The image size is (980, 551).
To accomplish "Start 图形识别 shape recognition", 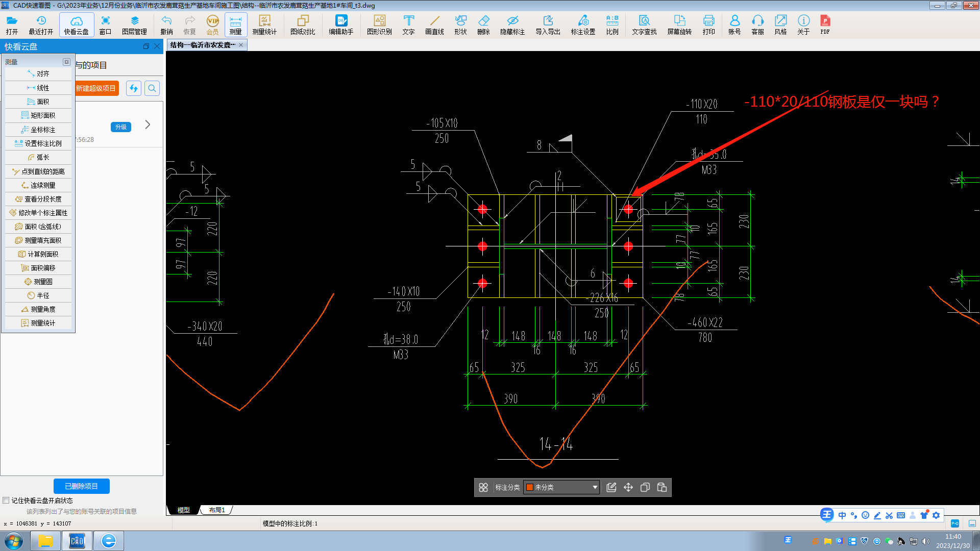I will click(379, 24).
